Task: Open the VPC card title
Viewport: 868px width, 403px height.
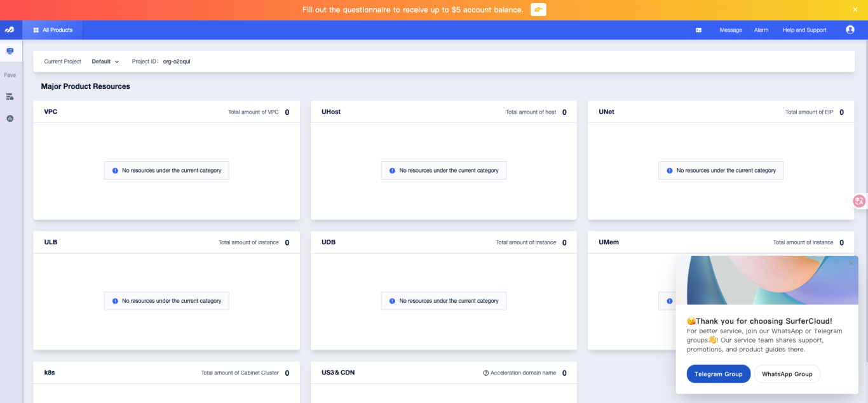Action: (51, 112)
